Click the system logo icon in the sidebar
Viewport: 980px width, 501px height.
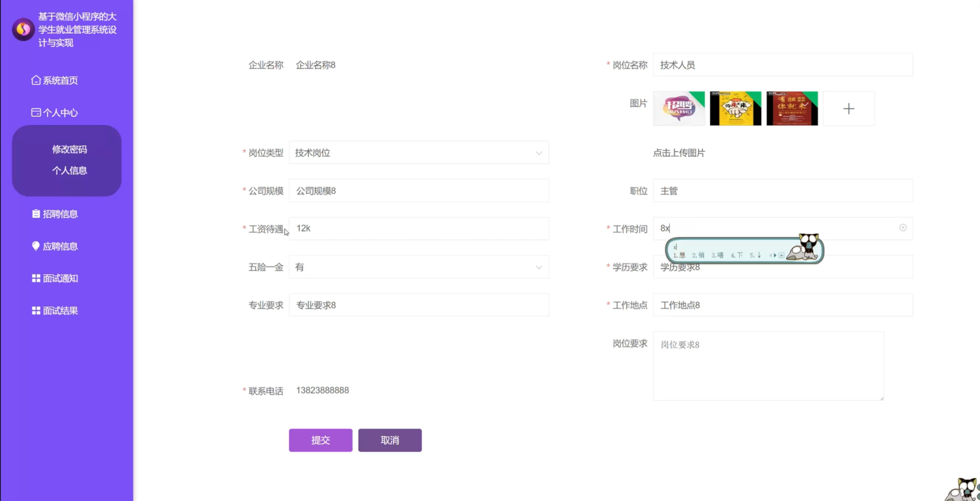pos(23,29)
